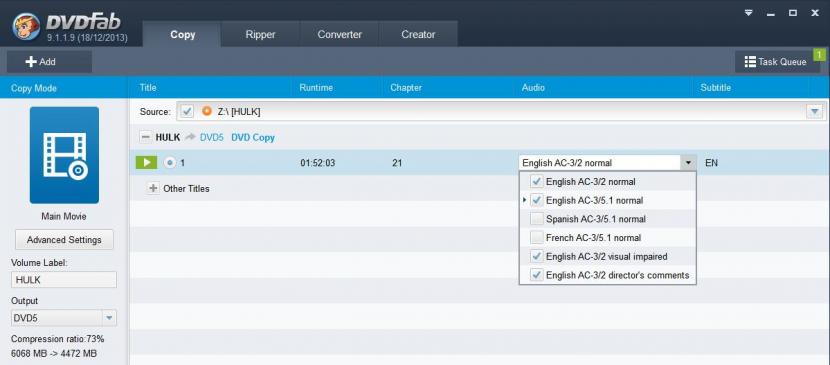Switch to the Ripper tab

coord(260,34)
